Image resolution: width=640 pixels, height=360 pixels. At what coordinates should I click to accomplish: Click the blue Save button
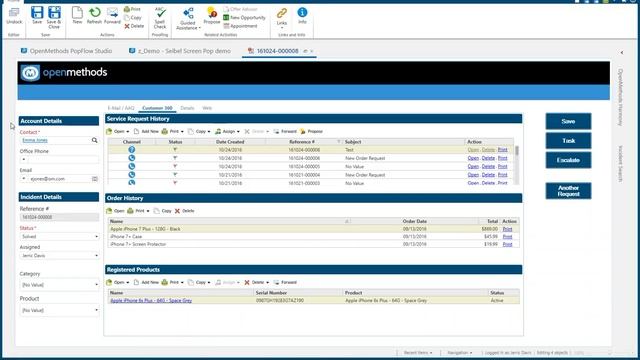point(568,121)
